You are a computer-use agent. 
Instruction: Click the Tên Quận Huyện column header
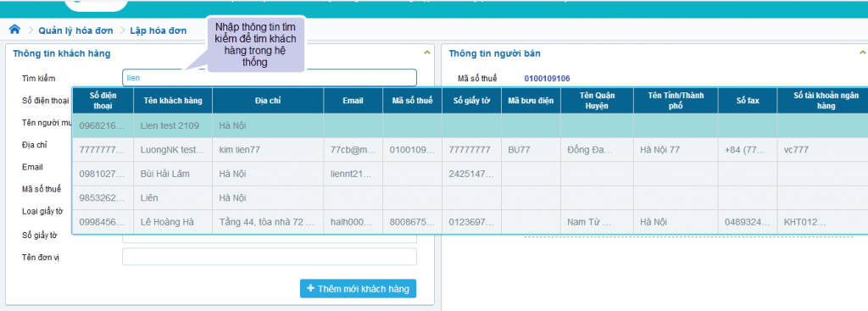(597, 100)
